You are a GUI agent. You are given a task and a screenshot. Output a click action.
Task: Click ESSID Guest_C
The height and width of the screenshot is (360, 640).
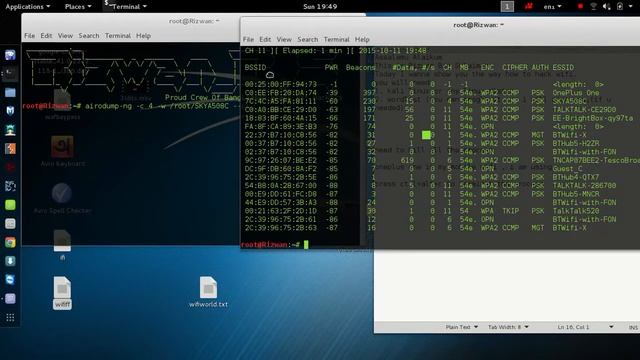[x=568, y=169]
